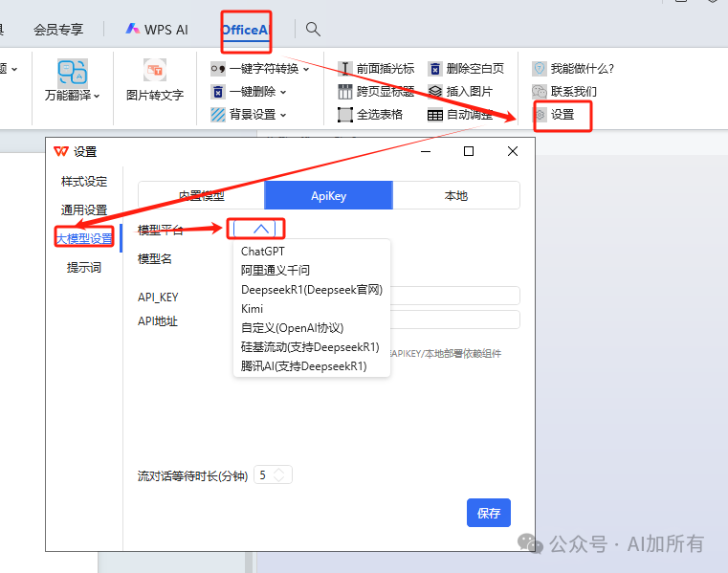Viewport: 728px width, 573px height.
Task: Click the 跨页显标题 table icon
Action: [344, 92]
